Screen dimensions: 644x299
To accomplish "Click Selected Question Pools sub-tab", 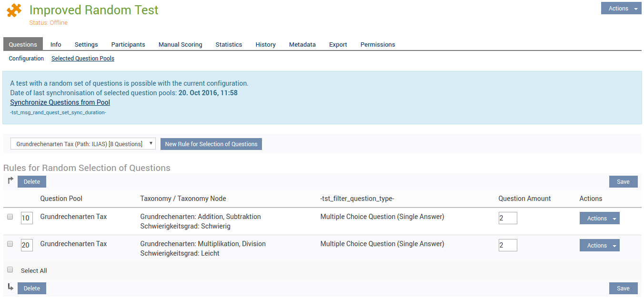I will [83, 59].
